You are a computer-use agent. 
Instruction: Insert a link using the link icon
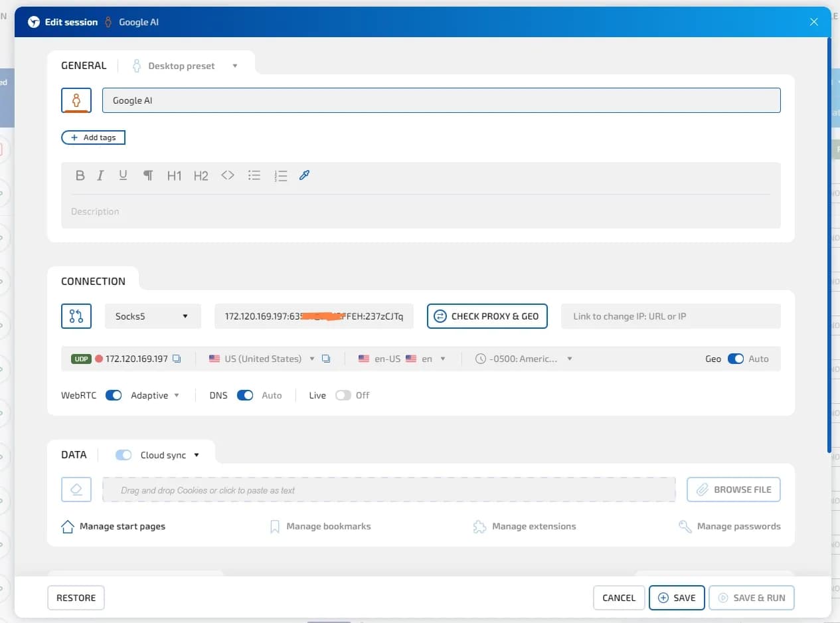[305, 175]
